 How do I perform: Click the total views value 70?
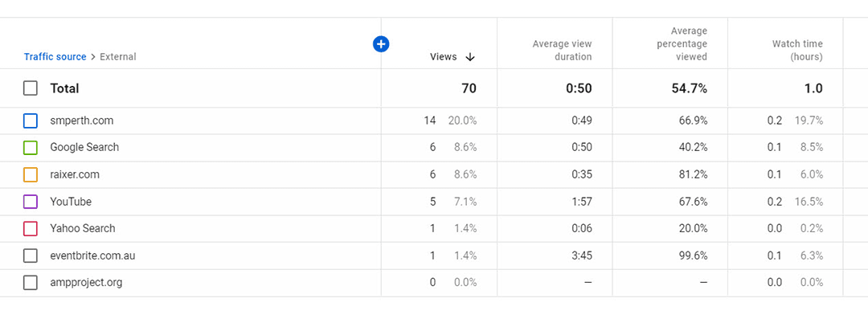[469, 88]
